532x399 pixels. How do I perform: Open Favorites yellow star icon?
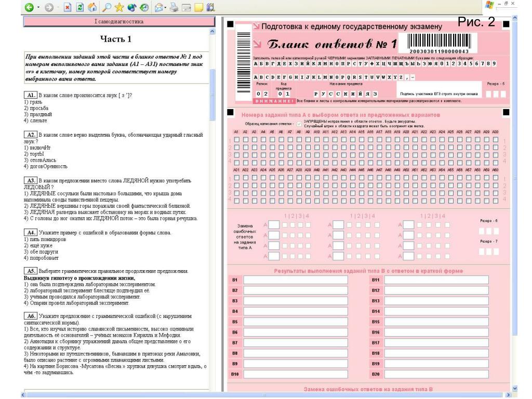(119, 7)
